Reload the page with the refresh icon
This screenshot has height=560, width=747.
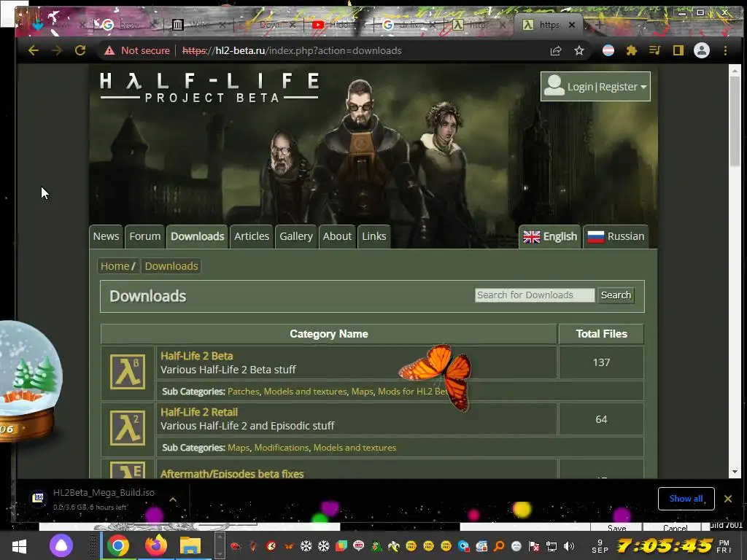coord(80,50)
